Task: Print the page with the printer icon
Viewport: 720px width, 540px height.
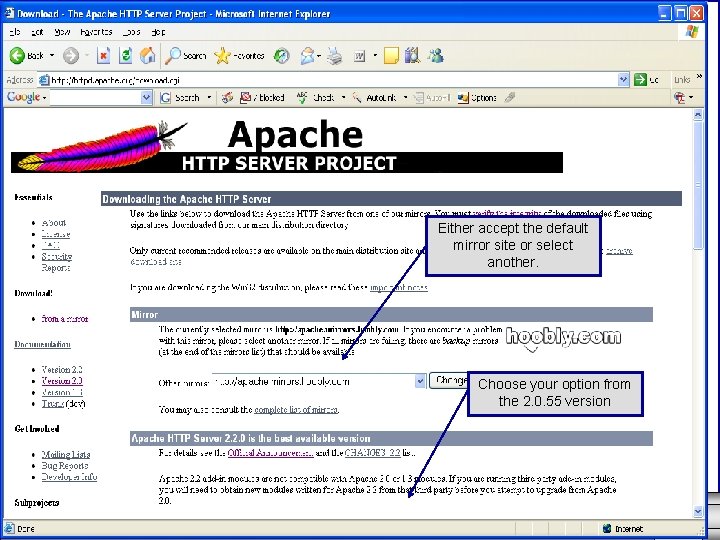Action: click(x=335, y=56)
